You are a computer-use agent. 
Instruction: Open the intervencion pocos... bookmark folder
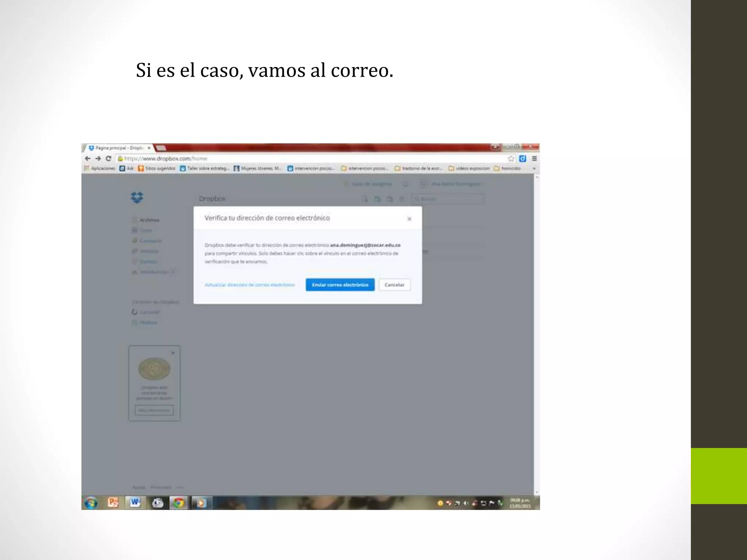[365, 168]
